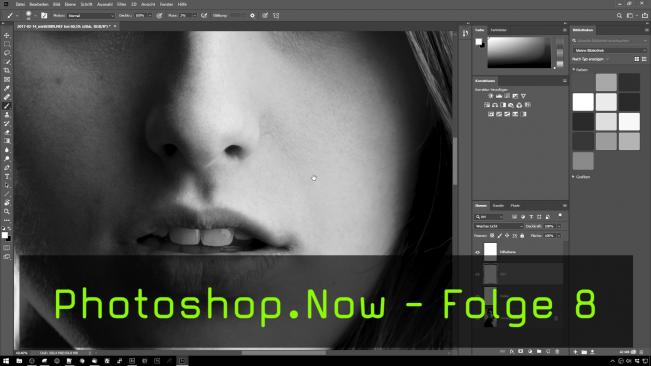
Task: Open the Filter menu
Action: 121,4
